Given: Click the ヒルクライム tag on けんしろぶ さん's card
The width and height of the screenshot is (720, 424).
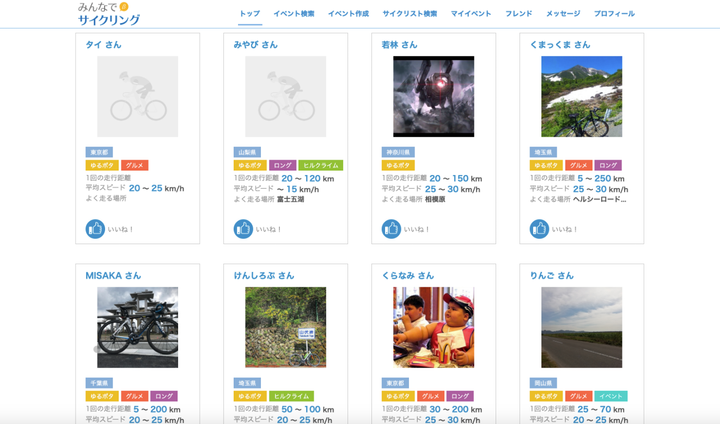Looking at the screenshot, I should tap(292, 396).
